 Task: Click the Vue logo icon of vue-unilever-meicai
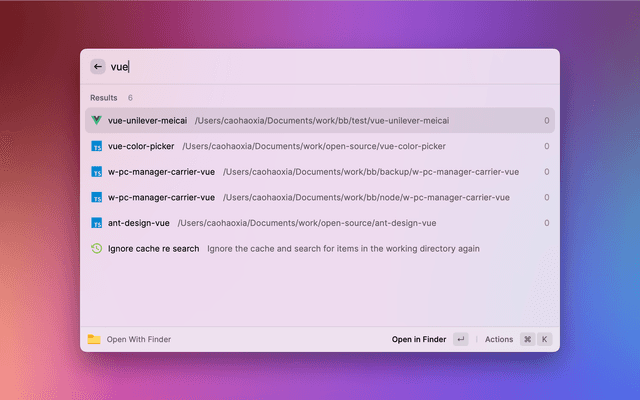97,120
